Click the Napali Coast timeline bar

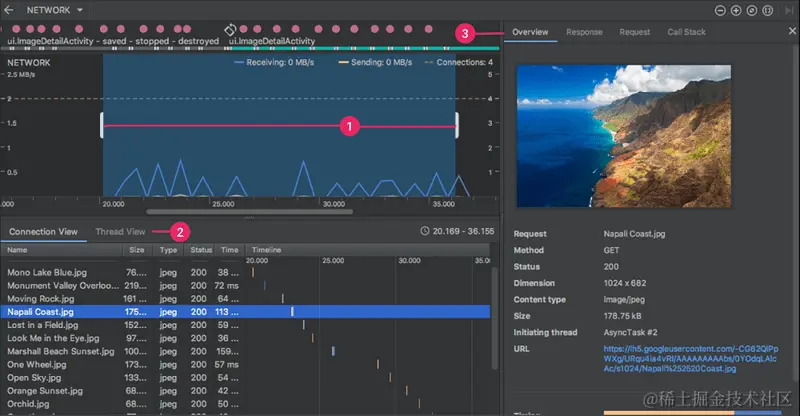coord(292,311)
